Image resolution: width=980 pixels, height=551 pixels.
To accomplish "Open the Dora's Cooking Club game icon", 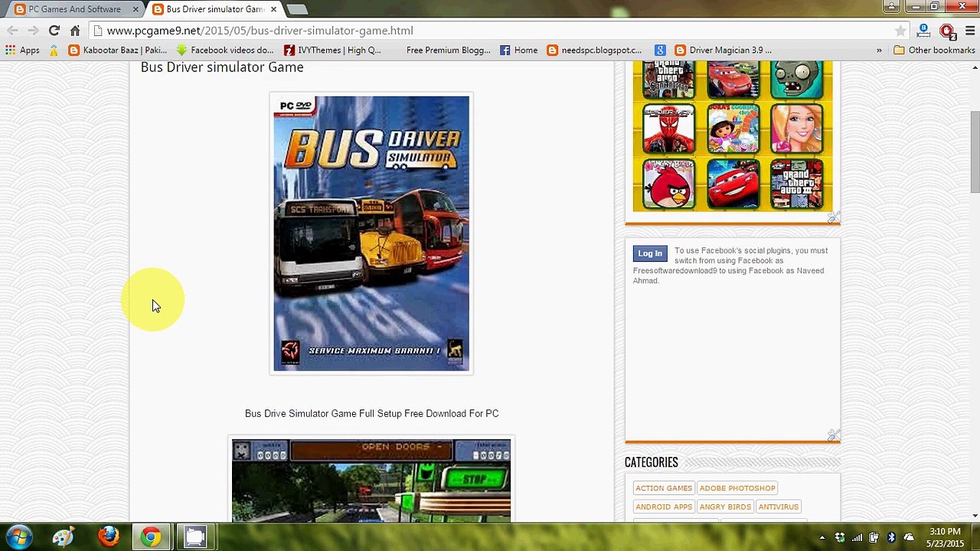I will (733, 129).
